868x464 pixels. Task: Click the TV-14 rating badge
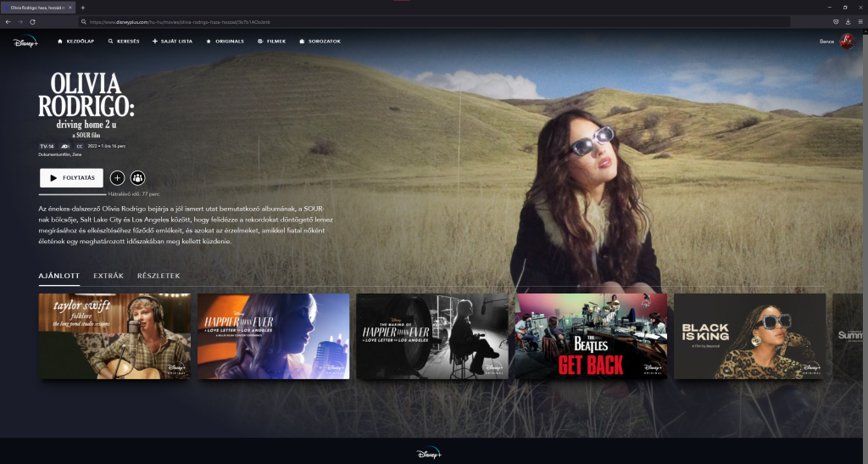pyautogui.click(x=47, y=147)
